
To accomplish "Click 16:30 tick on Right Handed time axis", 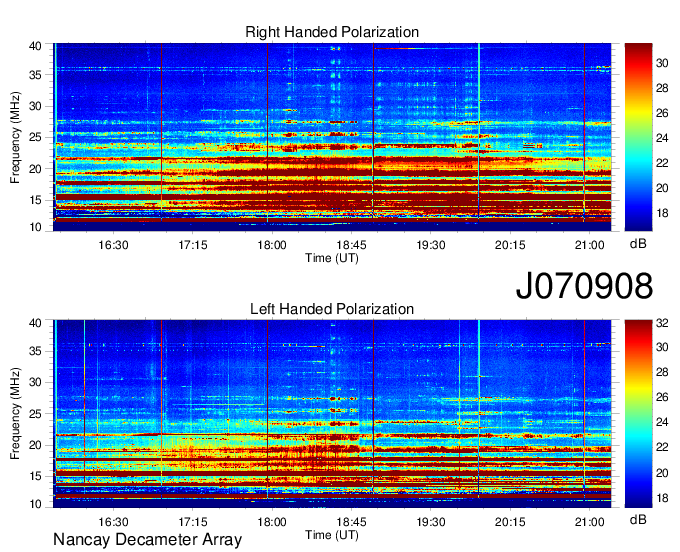I will pyautogui.click(x=113, y=245).
